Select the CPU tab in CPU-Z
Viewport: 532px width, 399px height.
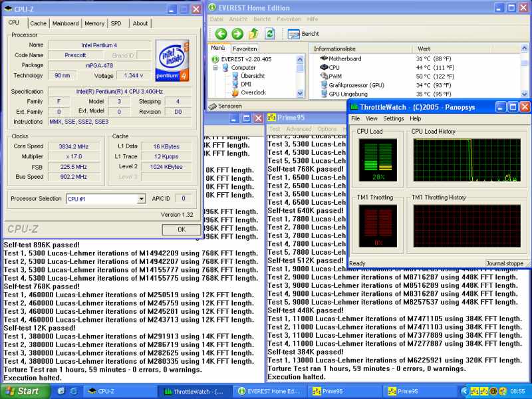(14, 23)
